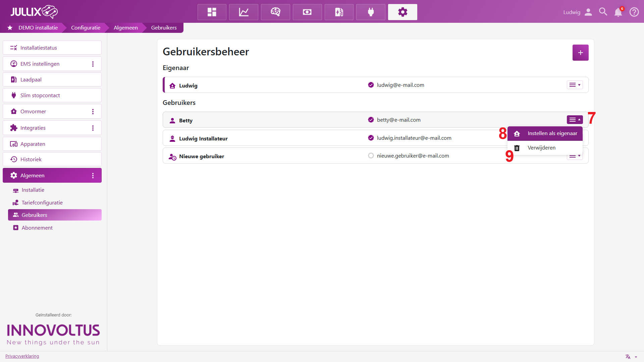Expand the options dropdown for Ludwig owner
Screen dimensions: 644x362
(x=575, y=85)
